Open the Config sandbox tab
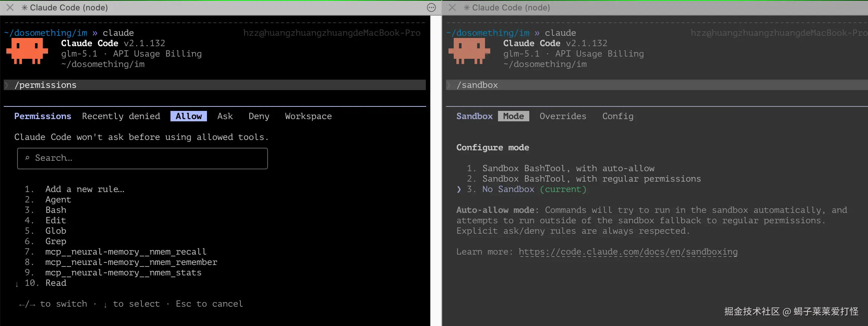 (x=618, y=116)
